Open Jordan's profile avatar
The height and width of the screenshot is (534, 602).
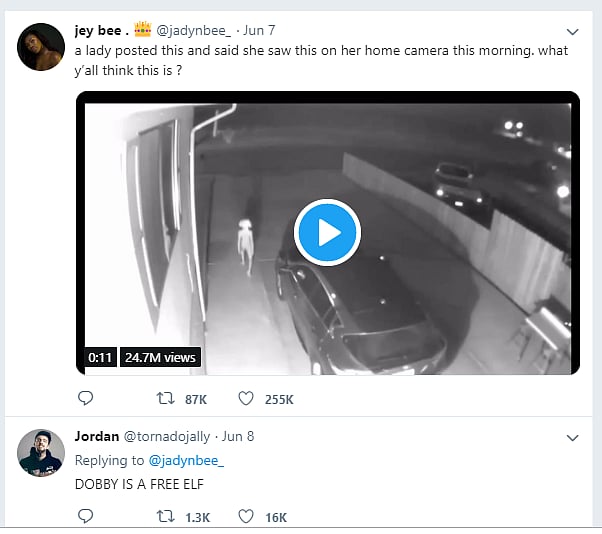[42, 453]
